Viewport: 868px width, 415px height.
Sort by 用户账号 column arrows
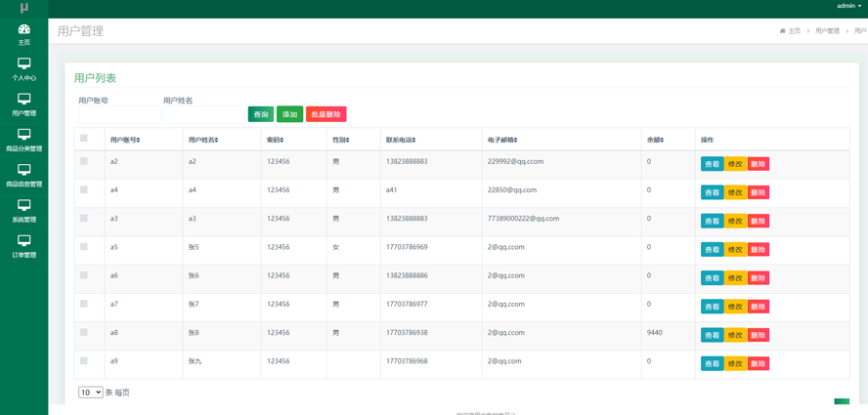[x=139, y=140]
